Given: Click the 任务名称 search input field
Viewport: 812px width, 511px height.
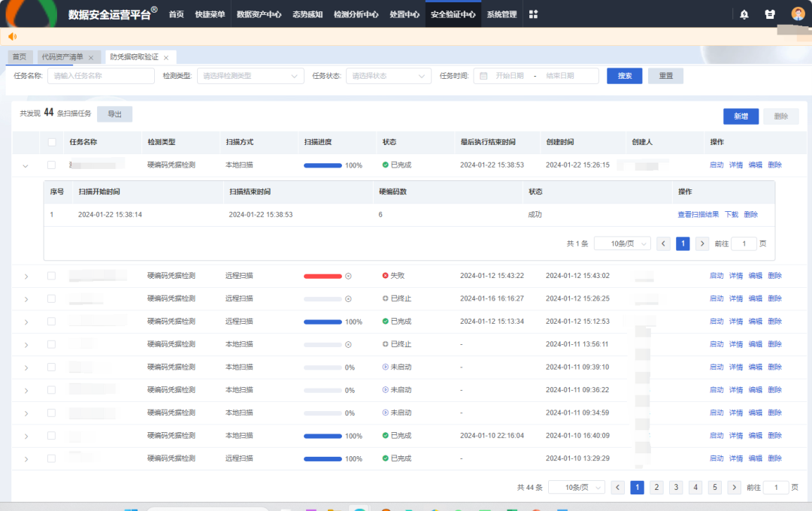Looking at the screenshot, I should click(101, 76).
